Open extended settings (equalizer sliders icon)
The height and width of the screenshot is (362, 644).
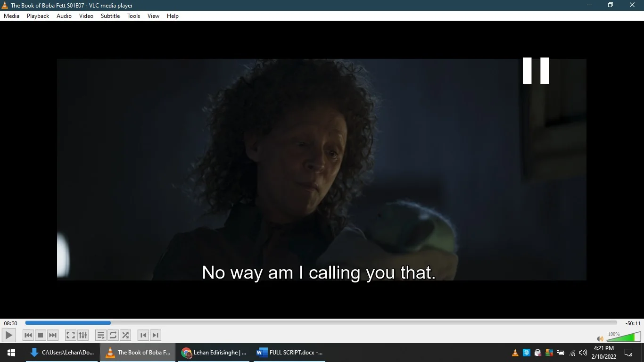click(83, 335)
